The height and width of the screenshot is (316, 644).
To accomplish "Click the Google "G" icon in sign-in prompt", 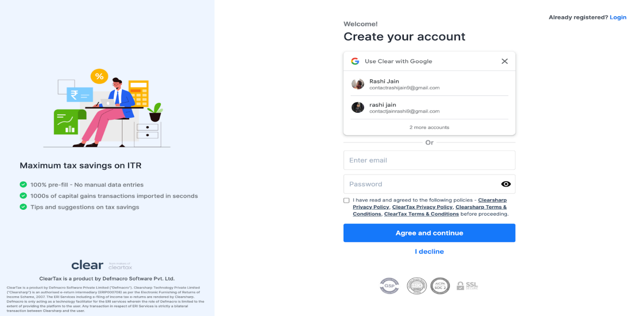I will [355, 61].
